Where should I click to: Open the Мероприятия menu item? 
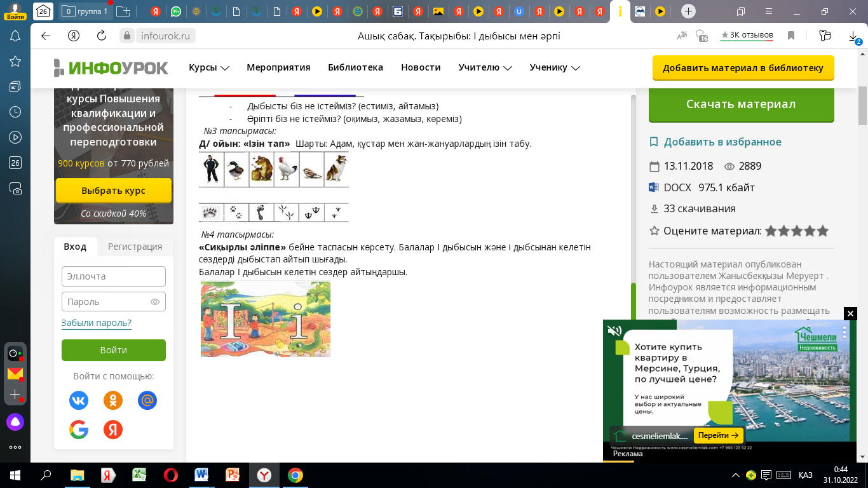tap(278, 67)
